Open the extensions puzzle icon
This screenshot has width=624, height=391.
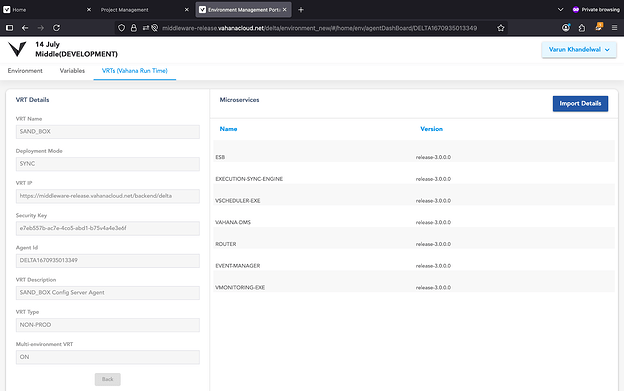582,28
